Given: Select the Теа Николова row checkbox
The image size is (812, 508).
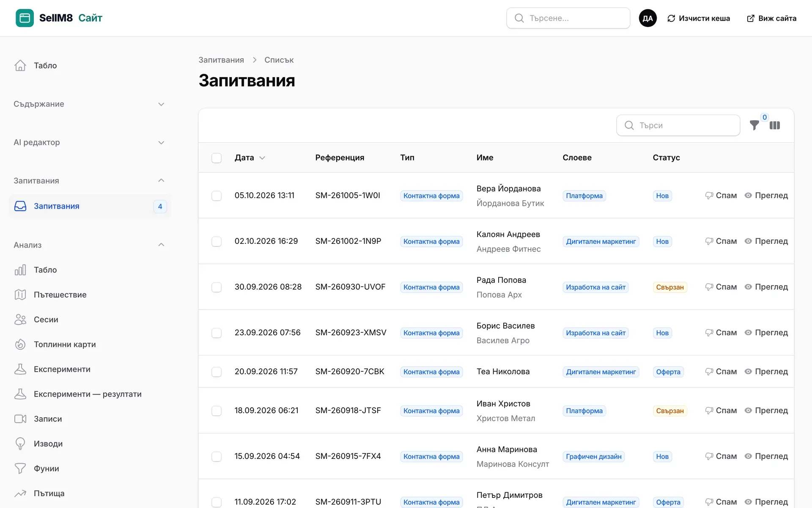Looking at the screenshot, I should click(x=217, y=372).
